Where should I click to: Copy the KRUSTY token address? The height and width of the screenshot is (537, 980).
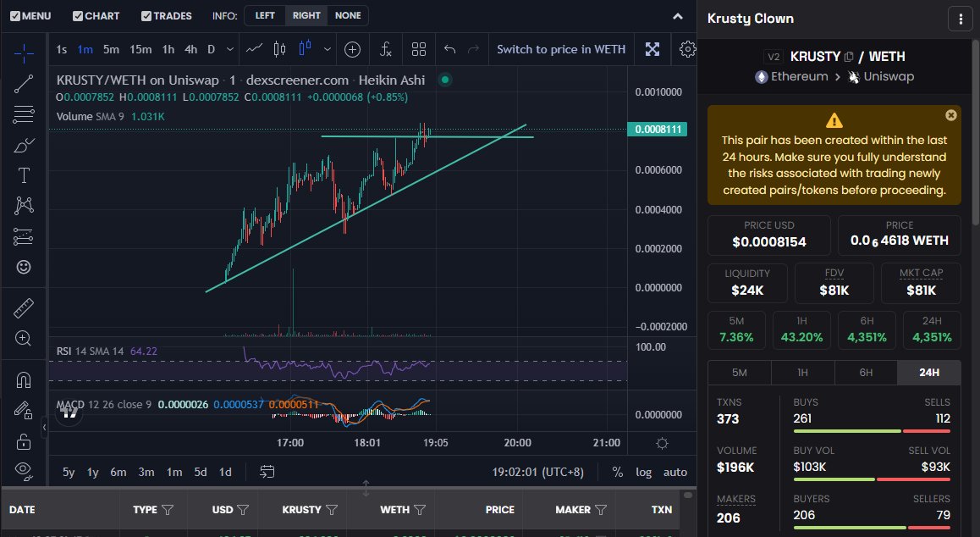click(849, 57)
